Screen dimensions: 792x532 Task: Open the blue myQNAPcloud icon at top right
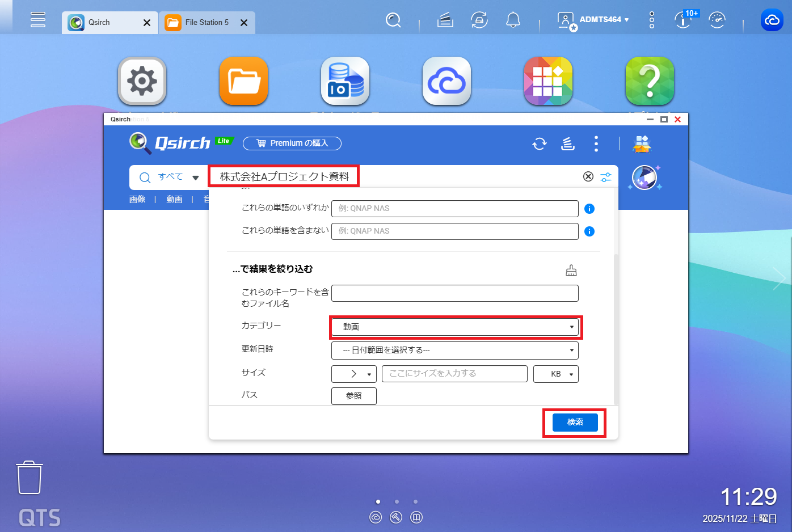tap(772, 20)
